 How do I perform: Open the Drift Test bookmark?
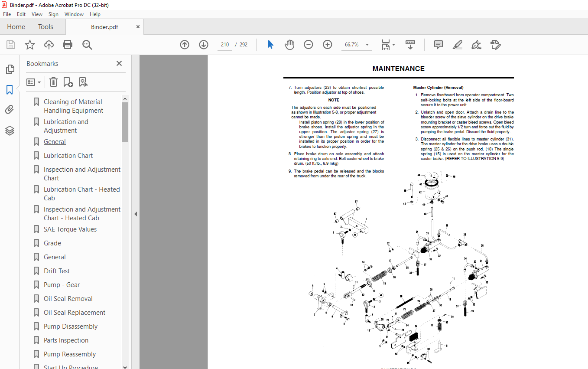(x=57, y=271)
